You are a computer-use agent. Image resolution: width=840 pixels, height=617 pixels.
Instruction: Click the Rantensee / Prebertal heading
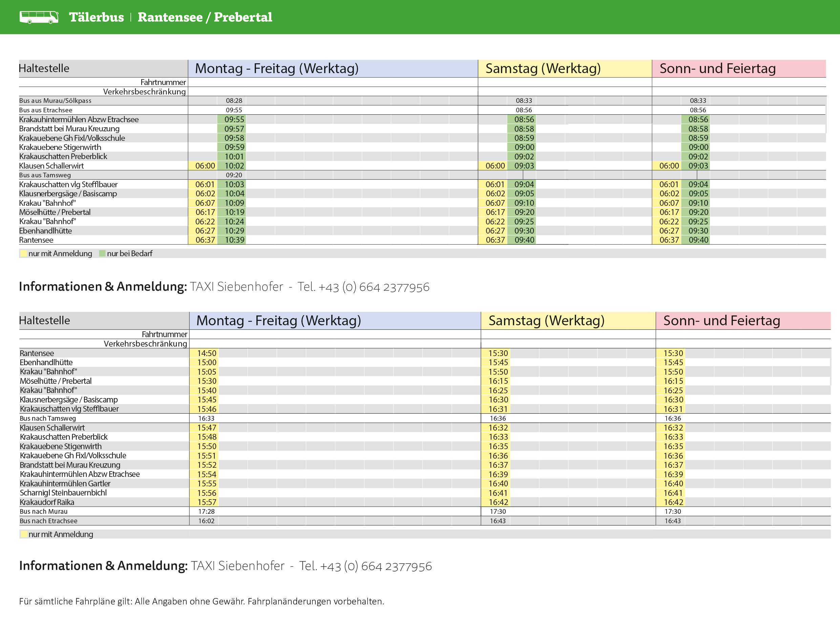pyautogui.click(x=205, y=17)
